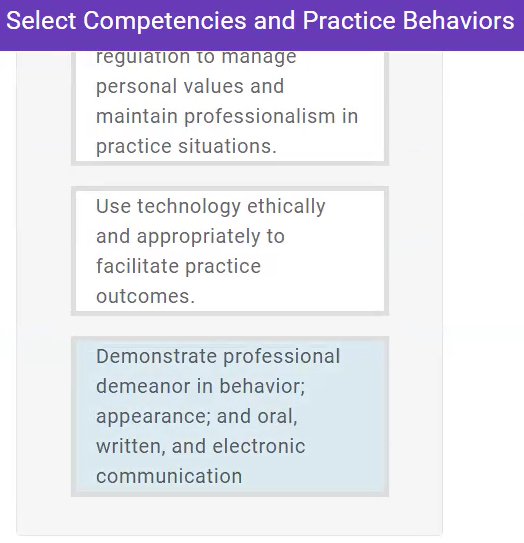Click the word 'outcomes.' in the middle card
Screen dimensions: 524x543
click(x=145, y=296)
